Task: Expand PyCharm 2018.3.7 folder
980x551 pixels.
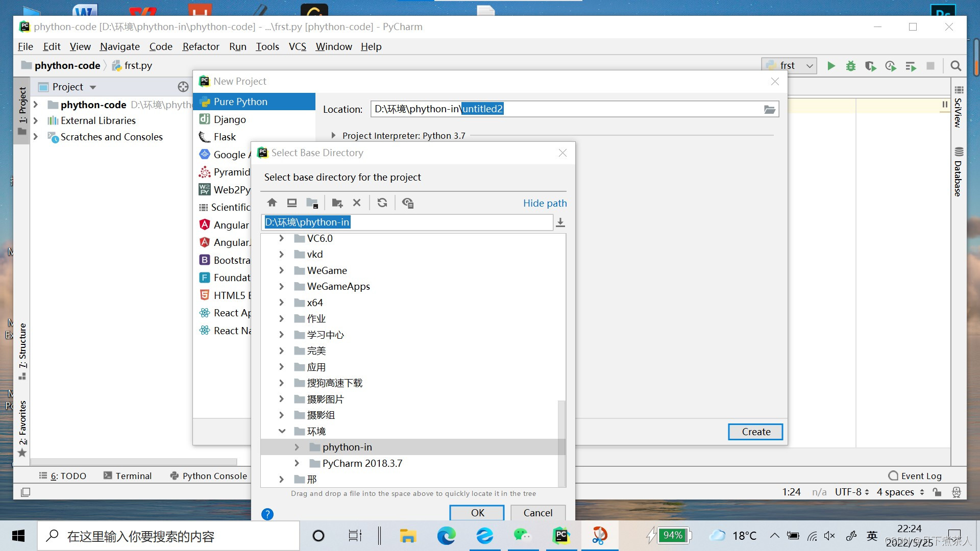Action: (297, 463)
